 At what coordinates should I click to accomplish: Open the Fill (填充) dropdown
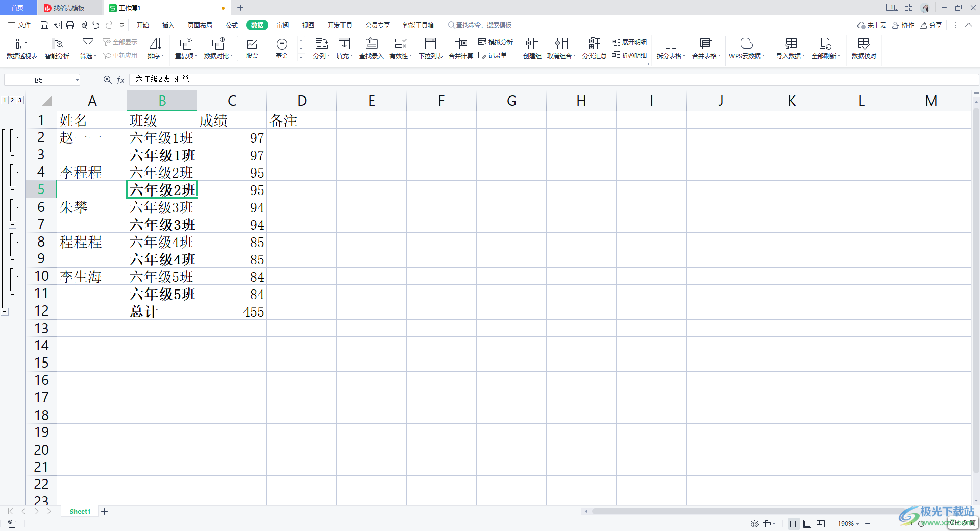point(345,49)
